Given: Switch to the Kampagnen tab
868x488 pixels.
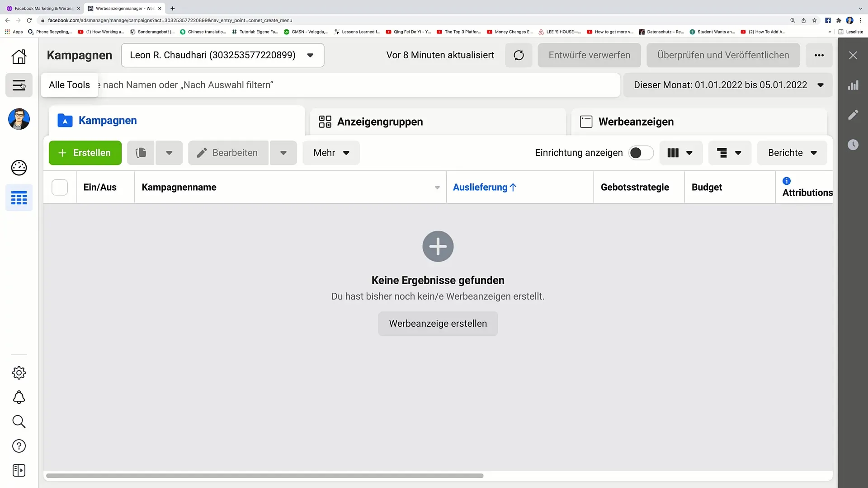Looking at the screenshot, I should 176,121.
